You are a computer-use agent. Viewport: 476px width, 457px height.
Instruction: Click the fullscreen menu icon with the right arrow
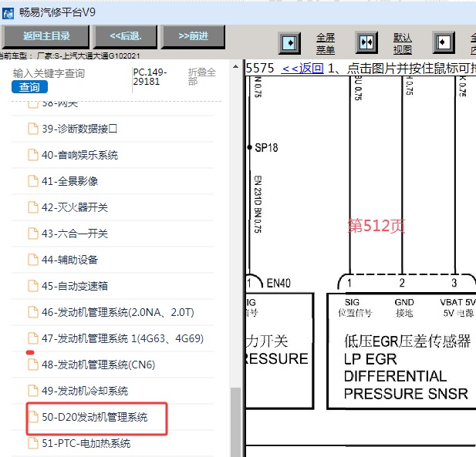tap(289, 42)
